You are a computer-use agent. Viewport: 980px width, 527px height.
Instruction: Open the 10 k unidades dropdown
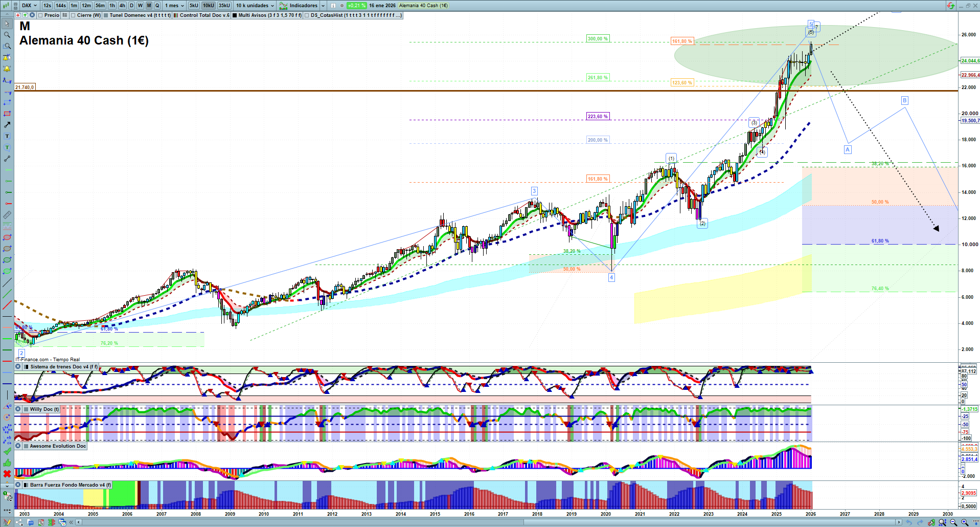255,6
